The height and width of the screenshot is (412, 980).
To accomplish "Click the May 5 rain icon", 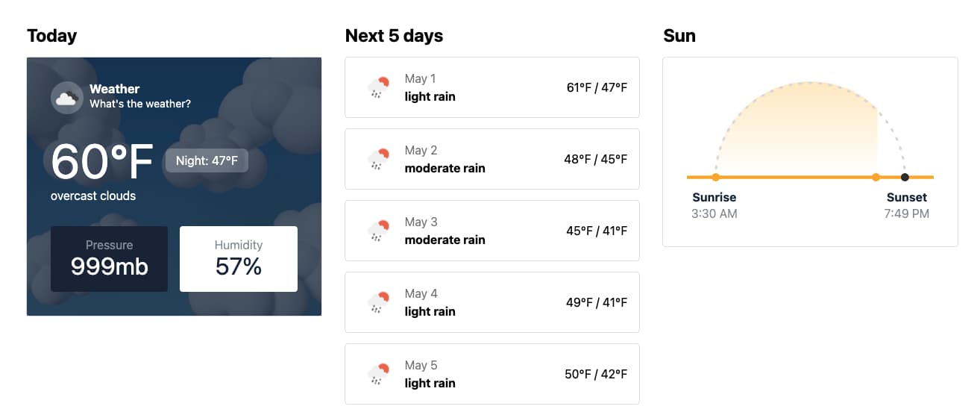I will point(379,374).
